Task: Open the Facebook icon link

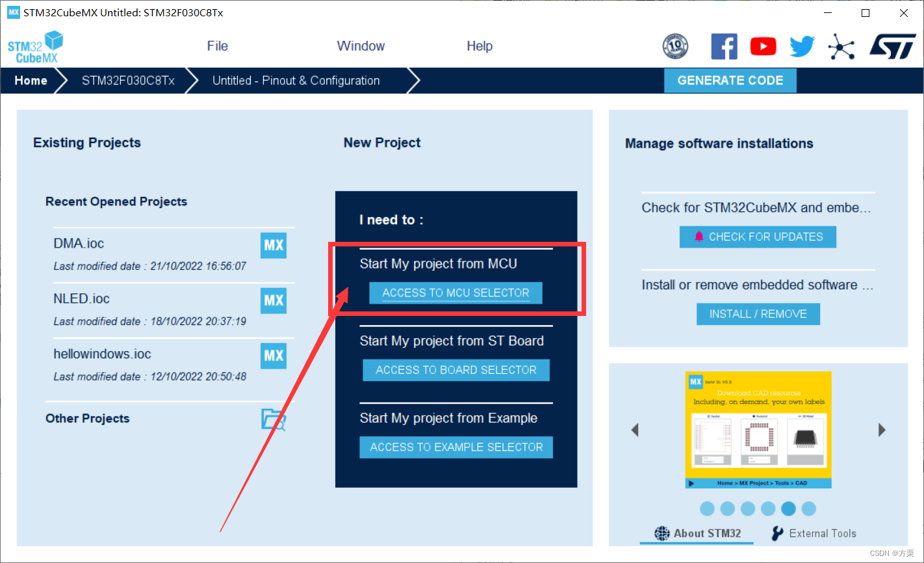Action: coord(724,46)
